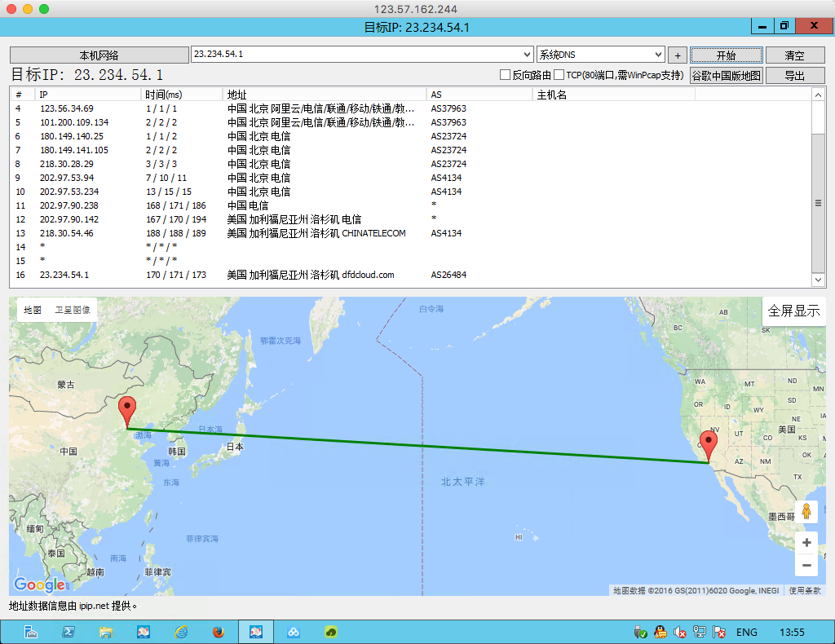
Task: Click the 导出 export button
Action: click(794, 76)
